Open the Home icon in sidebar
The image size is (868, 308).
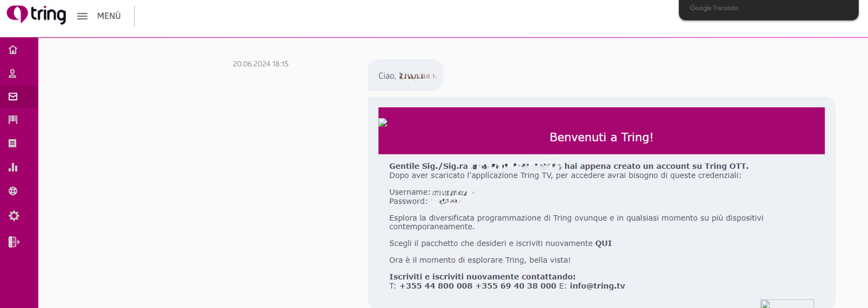13,50
